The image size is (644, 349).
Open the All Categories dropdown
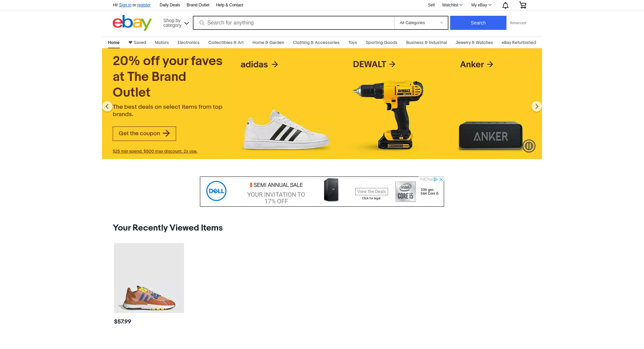pyautogui.click(x=421, y=23)
